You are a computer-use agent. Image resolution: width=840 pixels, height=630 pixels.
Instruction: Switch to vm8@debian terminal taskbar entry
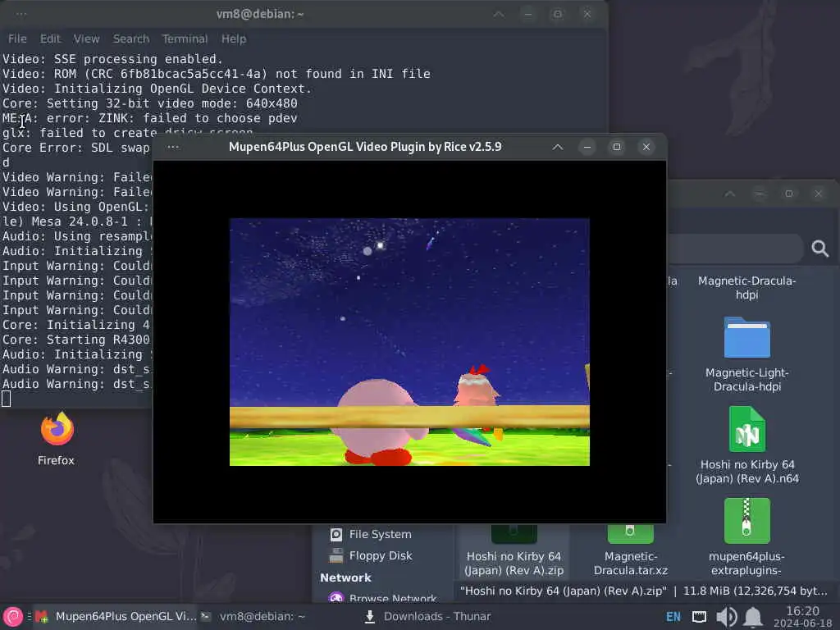[x=253, y=617]
